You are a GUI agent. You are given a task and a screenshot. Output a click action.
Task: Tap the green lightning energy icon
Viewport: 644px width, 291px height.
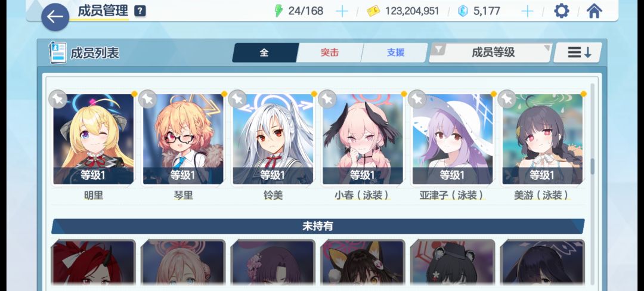point(279,11)
